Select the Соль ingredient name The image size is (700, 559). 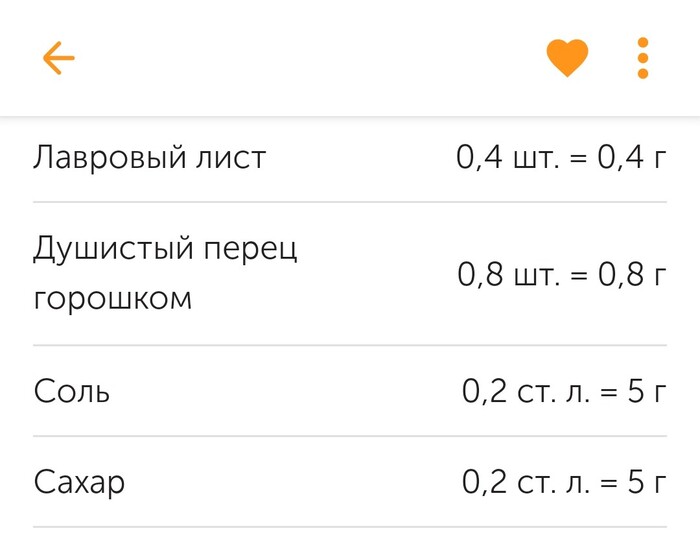72,391
